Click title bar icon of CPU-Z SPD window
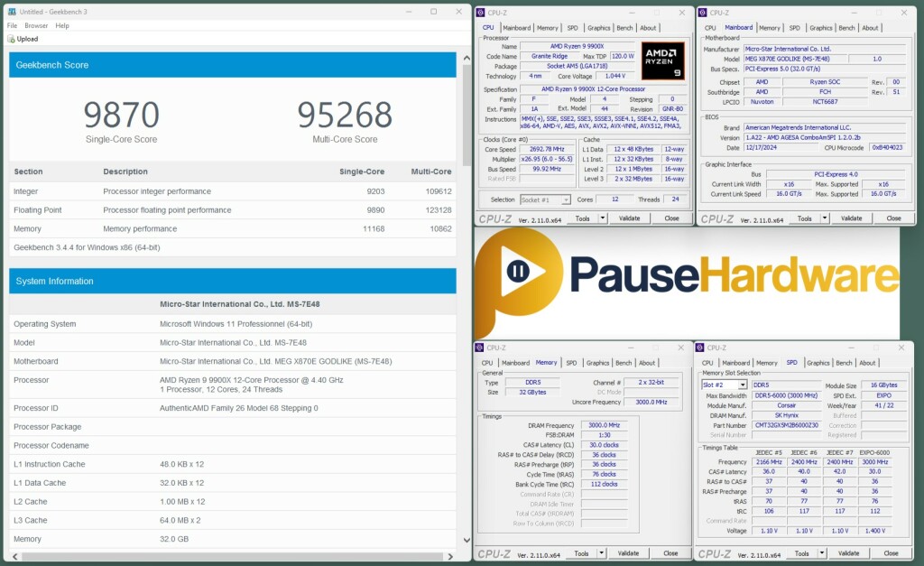The image size is (924, 566). [x=700, y=348]
